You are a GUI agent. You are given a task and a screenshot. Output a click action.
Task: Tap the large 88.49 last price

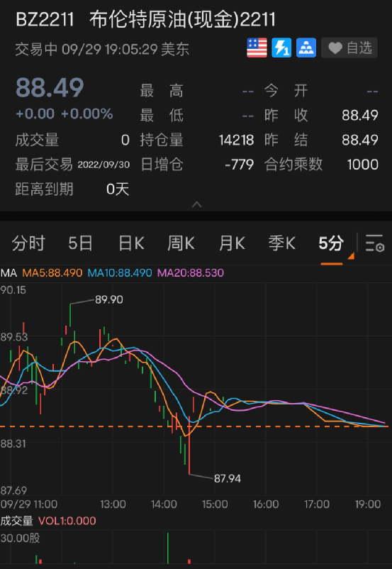click(50, 88)
